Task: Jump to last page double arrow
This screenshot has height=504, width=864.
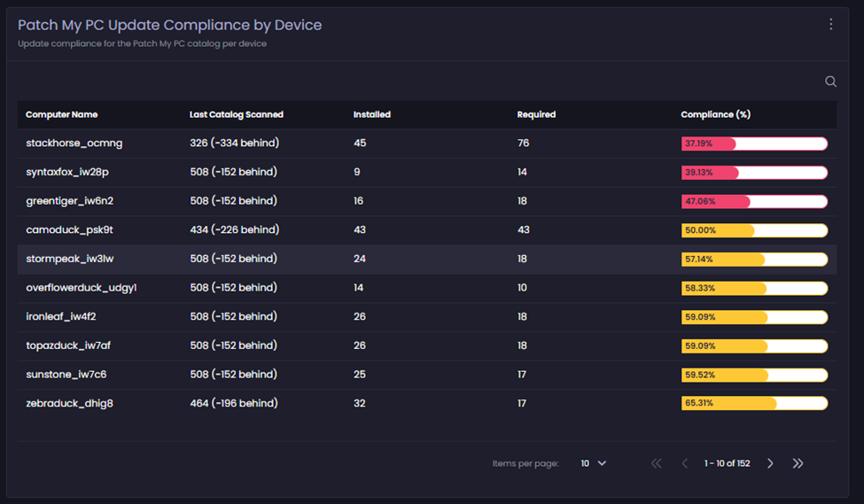Action: 798,463
